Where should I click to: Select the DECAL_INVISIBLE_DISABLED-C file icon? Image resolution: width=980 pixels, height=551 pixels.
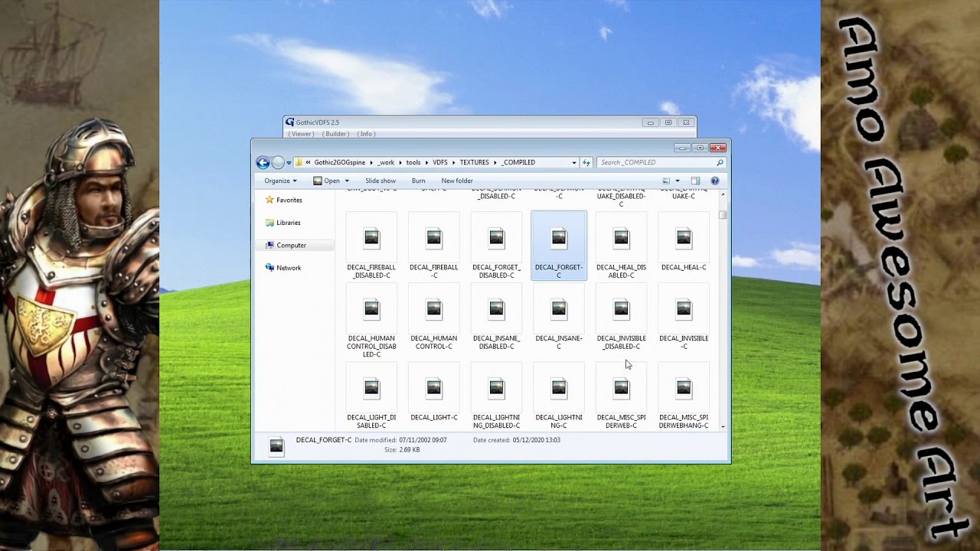coord(621,309)
